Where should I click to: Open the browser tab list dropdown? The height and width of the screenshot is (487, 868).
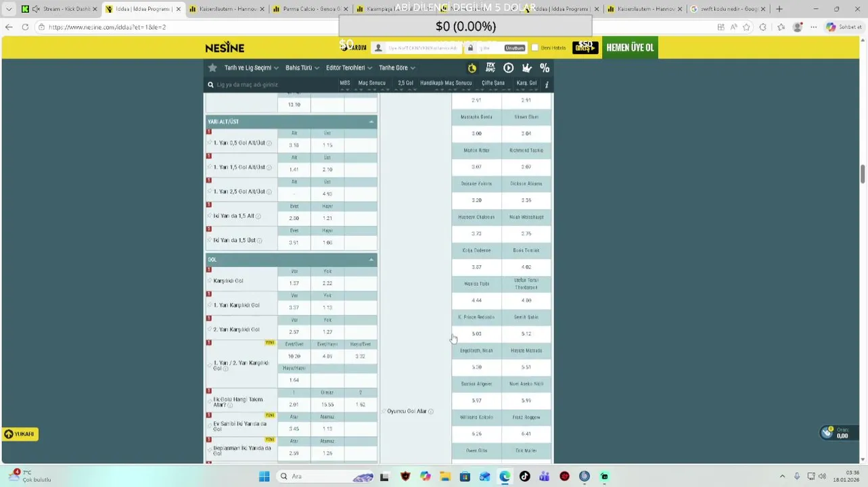(x=9, y=9)
